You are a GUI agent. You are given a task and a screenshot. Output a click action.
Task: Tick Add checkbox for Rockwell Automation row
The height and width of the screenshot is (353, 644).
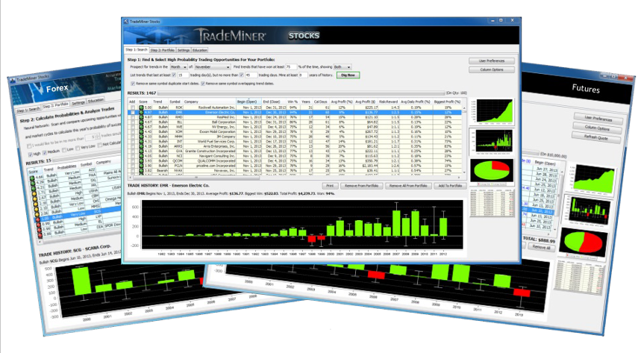click(x=133, y=107)
